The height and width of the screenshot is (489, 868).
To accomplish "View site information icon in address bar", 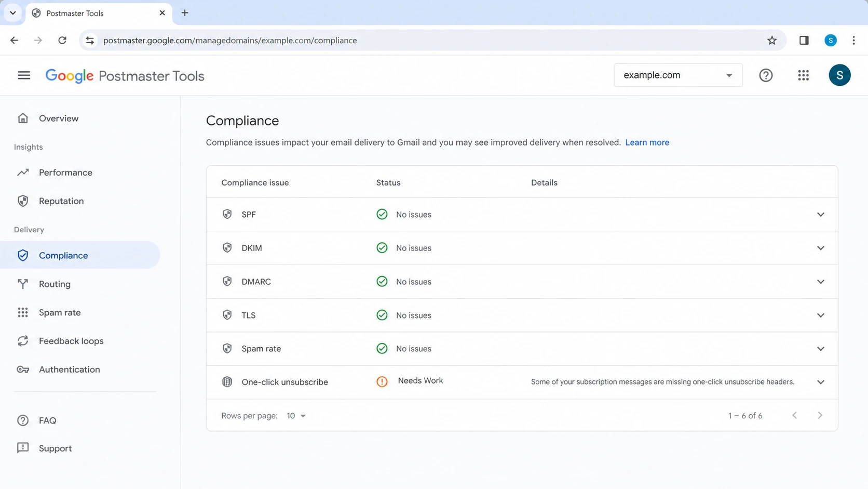I will pyautogui.click(x=90, y=41).
